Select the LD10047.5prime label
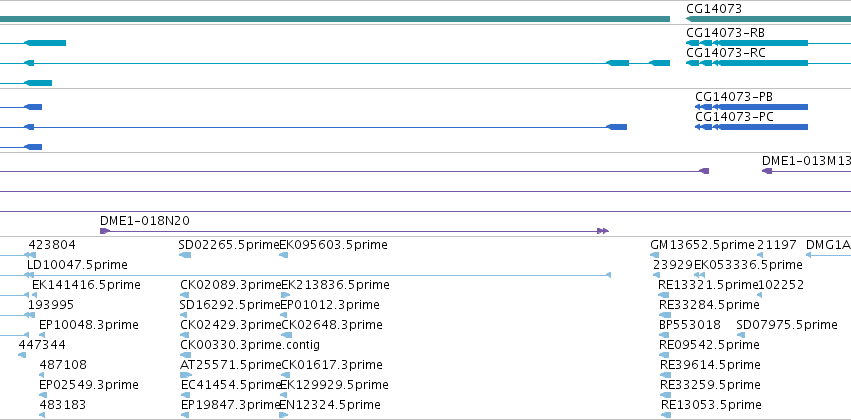The height and width of the screenshot is (420, 851). coord(77,265)
